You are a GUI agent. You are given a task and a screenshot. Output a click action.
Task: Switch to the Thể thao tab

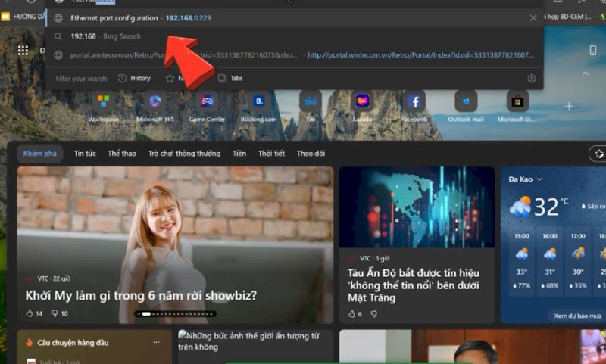(122, 154)
